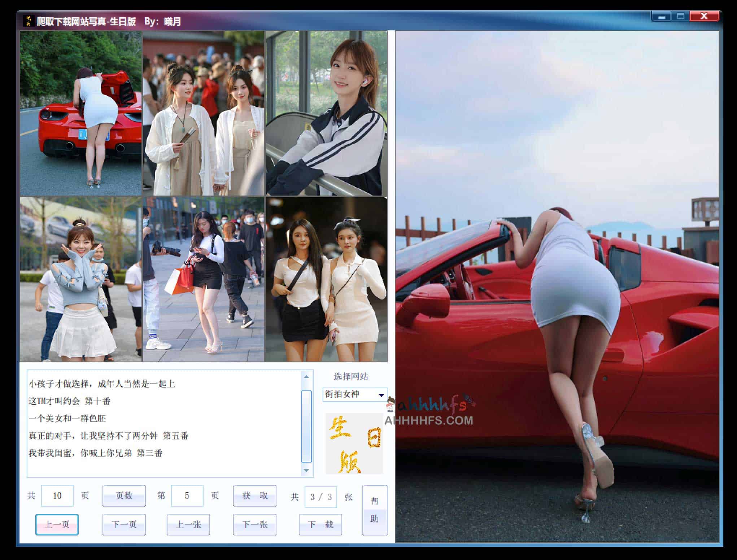This screenshot has height=560, width=737.
Task: Click the 上一页 previous page button
Action: (57, 524)
